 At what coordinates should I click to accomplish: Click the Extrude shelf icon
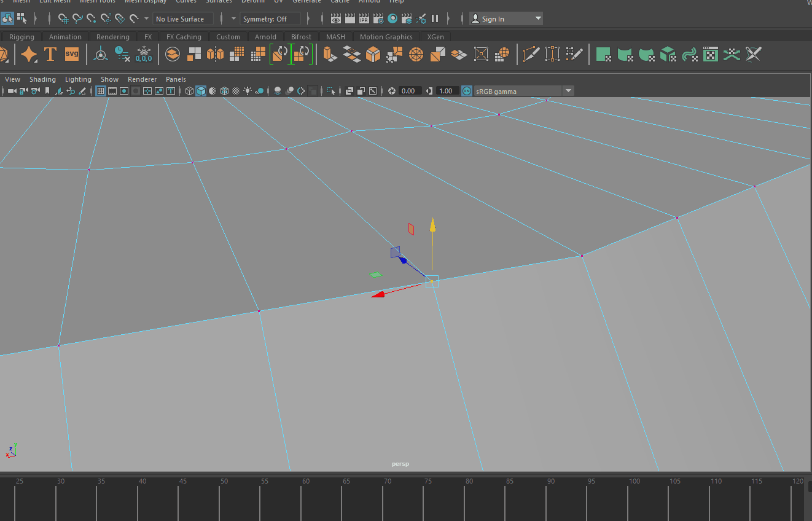(x=330, y=54)
